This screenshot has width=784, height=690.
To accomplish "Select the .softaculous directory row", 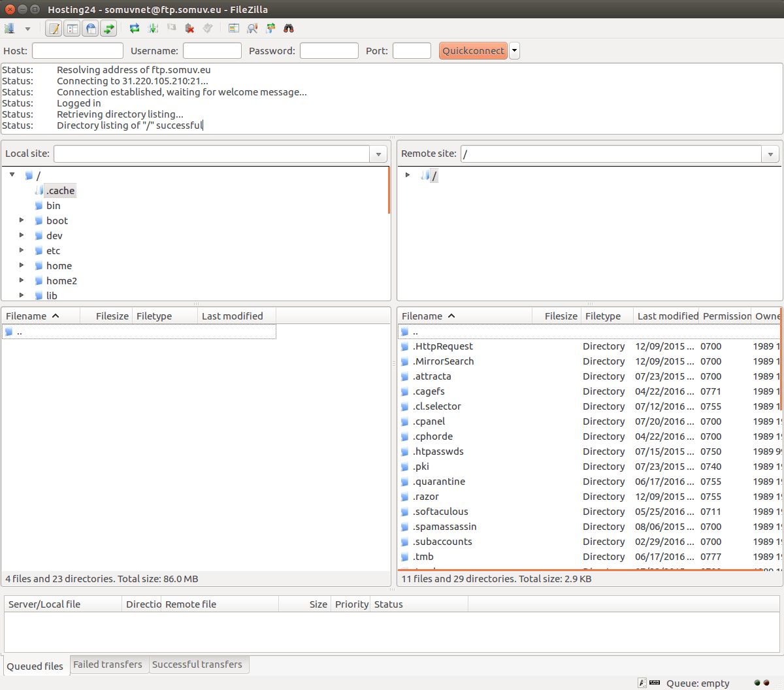I will (589, 512).
